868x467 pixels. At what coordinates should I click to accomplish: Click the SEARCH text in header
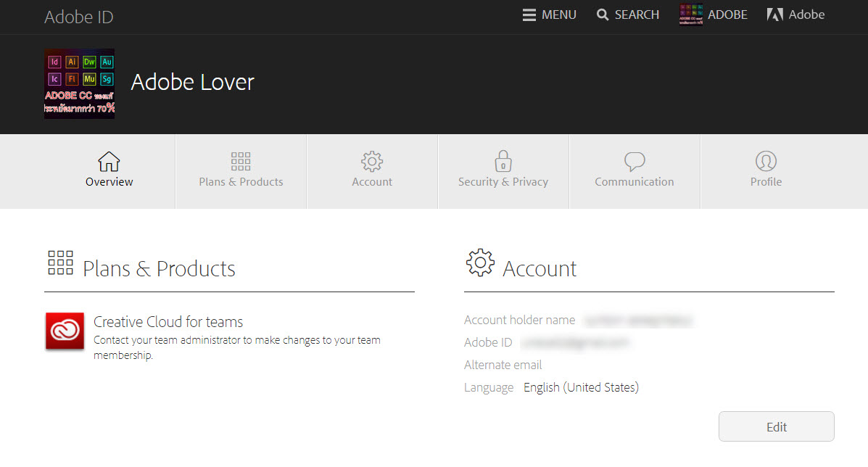637,15
